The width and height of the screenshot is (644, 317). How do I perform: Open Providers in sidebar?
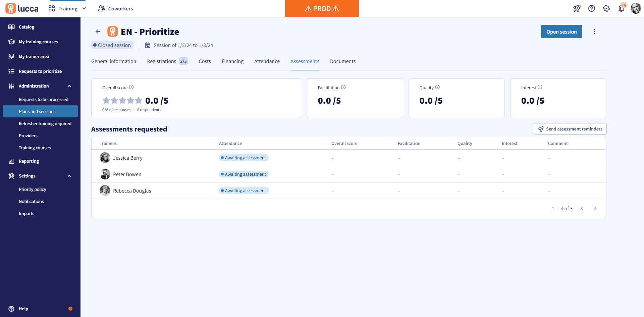pyautogui.click(x=28, y=136)
